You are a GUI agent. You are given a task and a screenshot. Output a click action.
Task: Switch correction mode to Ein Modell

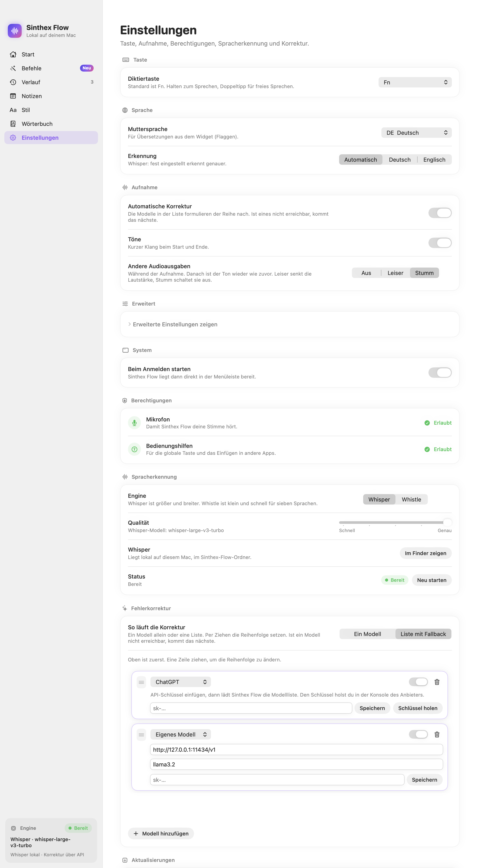[367, 634]
